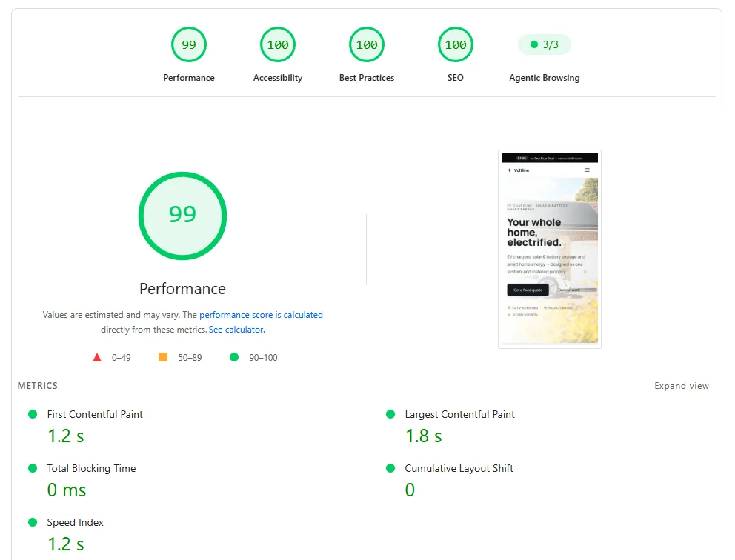Viewport: 735px width, 560px height.
Task: Click the Cumulative Layout Shift label
Action: click(x=459, y=468)
